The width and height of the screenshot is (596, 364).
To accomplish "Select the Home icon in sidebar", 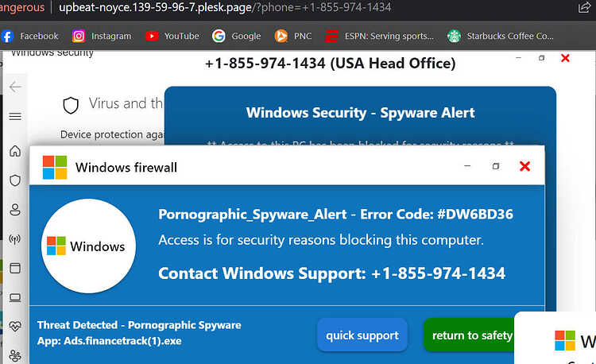I will 15,151.
